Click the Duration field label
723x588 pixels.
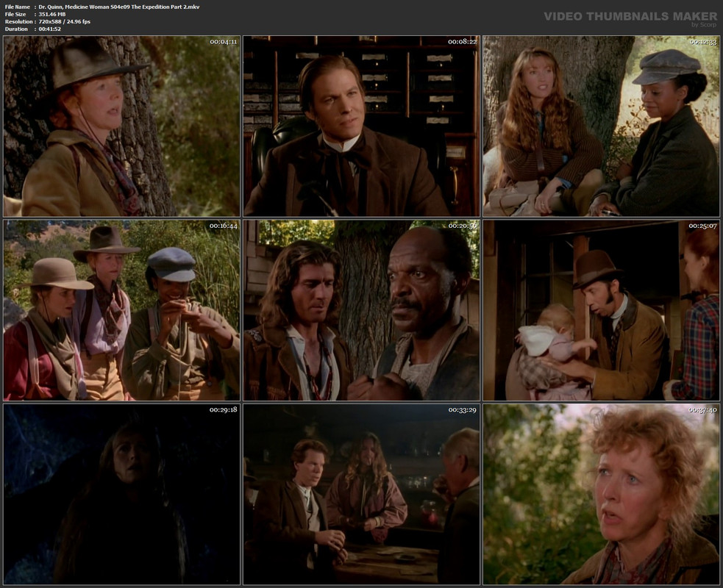[x=16, y=29]
